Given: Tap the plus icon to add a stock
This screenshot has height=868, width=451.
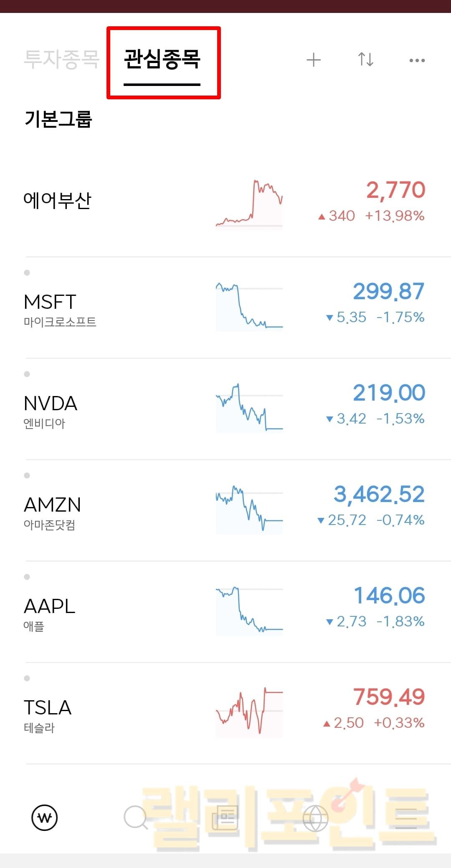Looking at the screenshot, I should 314,60.
